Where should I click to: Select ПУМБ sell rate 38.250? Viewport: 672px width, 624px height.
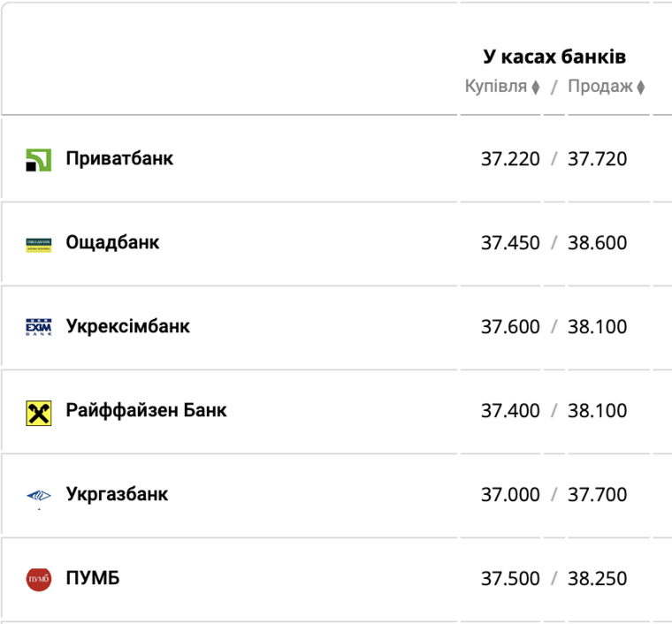point(597,579)
